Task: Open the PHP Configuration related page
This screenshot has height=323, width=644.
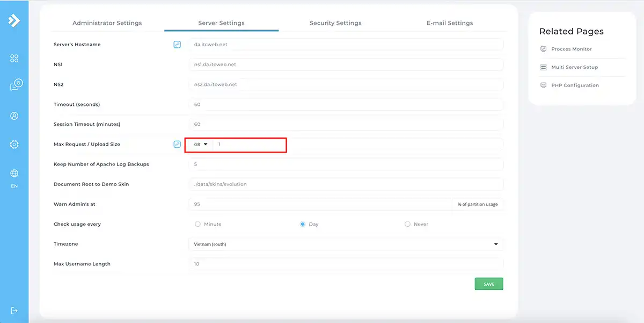Action: (576, 85)
